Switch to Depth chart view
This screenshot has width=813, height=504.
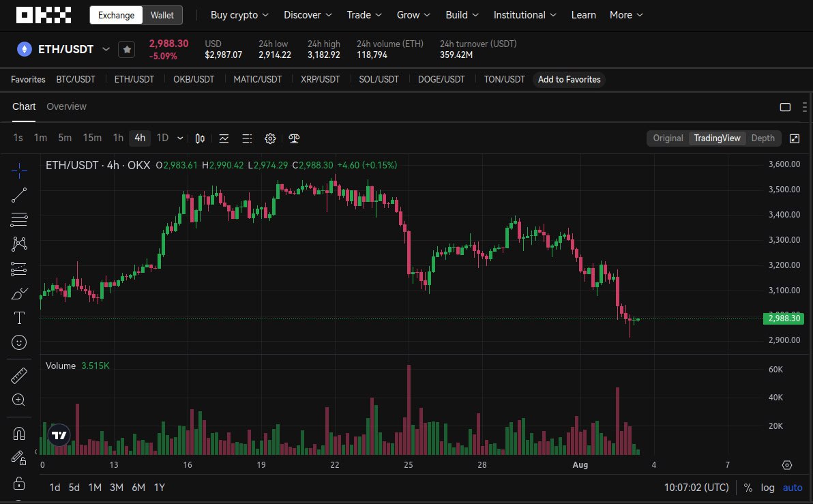[x=763, y=138]
